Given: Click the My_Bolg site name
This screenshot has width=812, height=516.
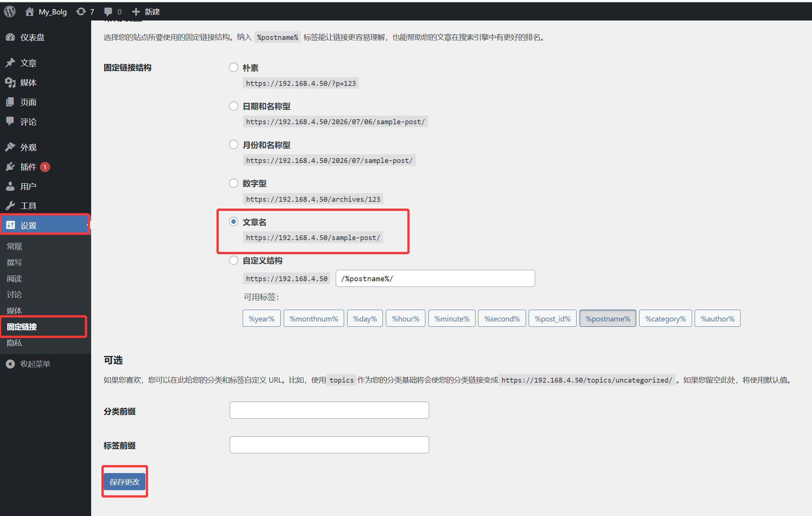Looking at the screenshot, I should pyautogui.click(x=53, y=12).
